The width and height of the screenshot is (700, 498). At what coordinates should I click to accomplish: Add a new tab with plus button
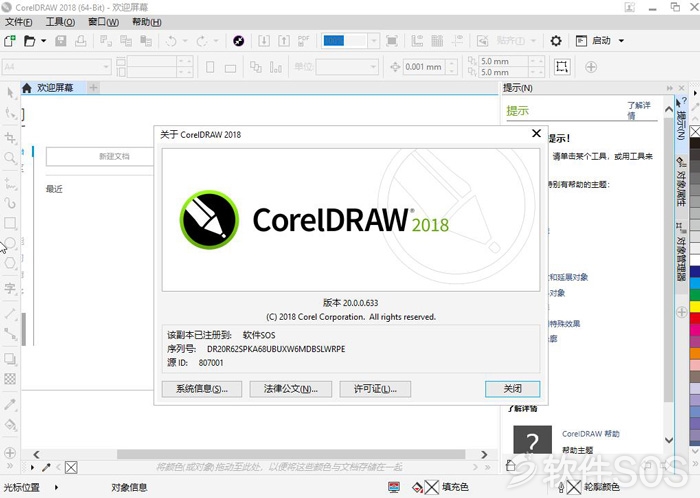tap(93, 87)
